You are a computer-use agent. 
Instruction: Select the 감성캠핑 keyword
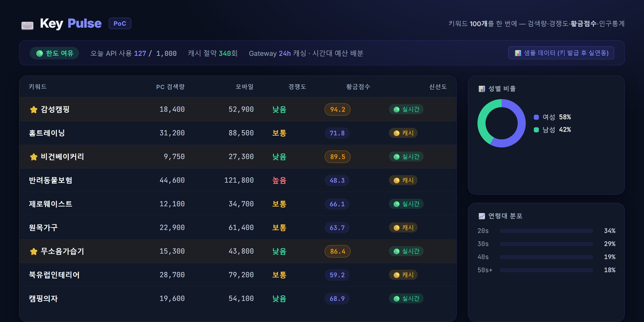55,109
